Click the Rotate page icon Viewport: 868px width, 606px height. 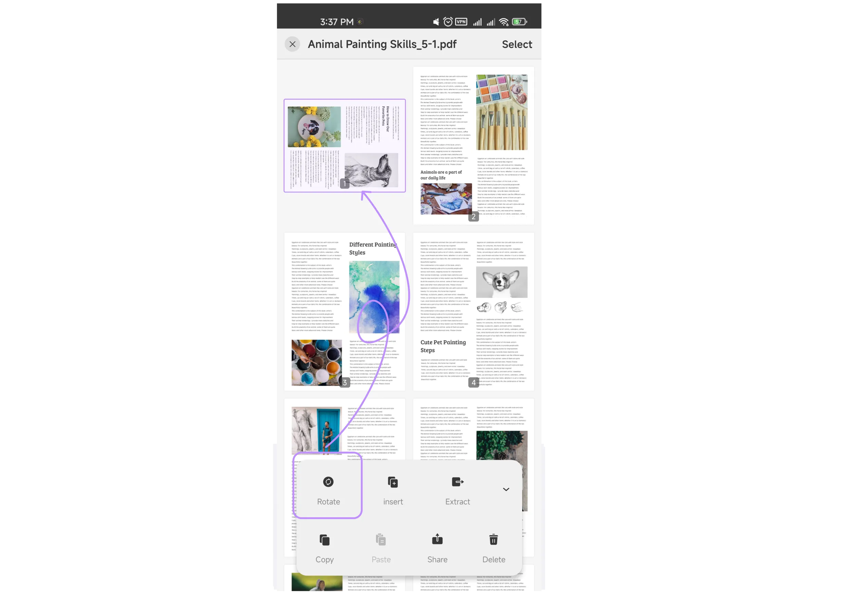click(x=328, y=481)
